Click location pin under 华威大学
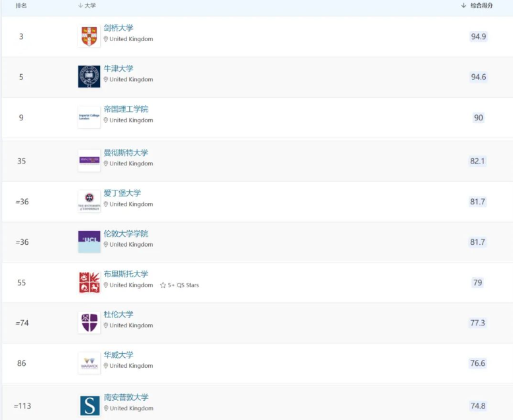513x420 pixels. pyautogui.click(x=106, y=366)
